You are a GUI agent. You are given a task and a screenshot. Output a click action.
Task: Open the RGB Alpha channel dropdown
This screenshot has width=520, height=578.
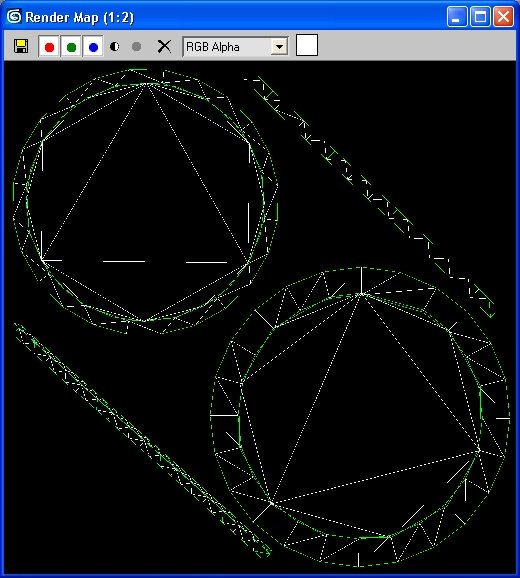click(x=279, y=47)
